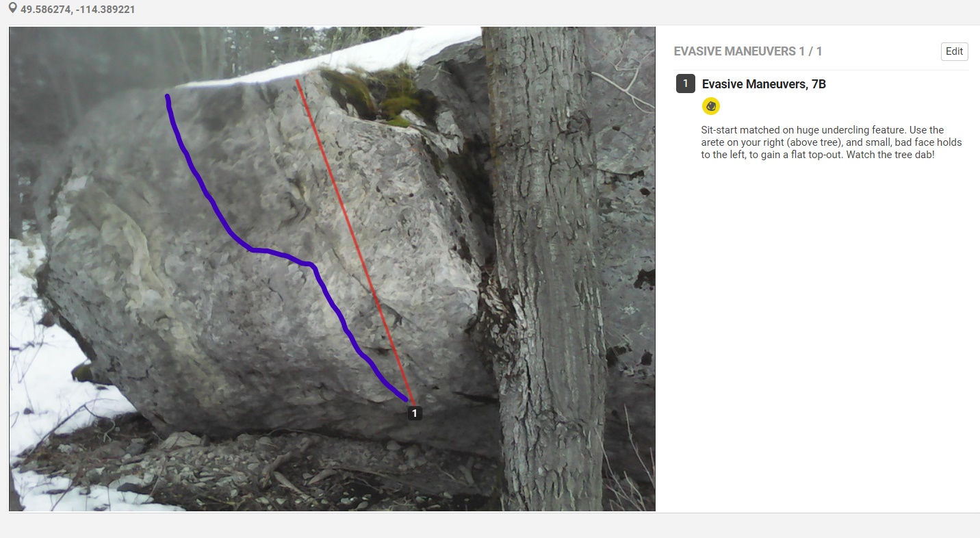Click the tree trunk in the photo

tap(547, 274)
